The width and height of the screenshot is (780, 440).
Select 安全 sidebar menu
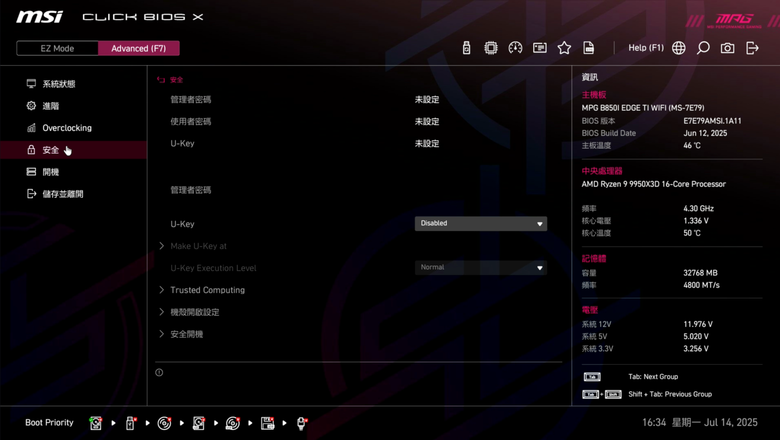pos(74,150)
